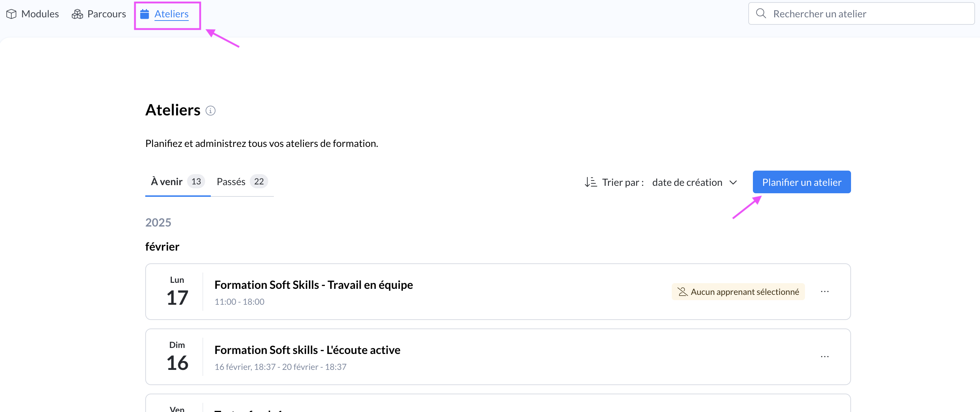Open the Parcours navigation item
This screenshot has width=980, height=412.
(107, 14)
